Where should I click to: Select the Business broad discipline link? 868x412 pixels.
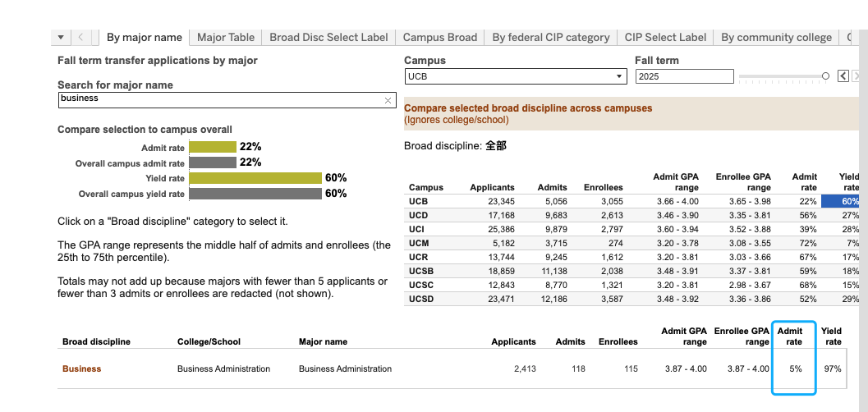pos(82,369)
